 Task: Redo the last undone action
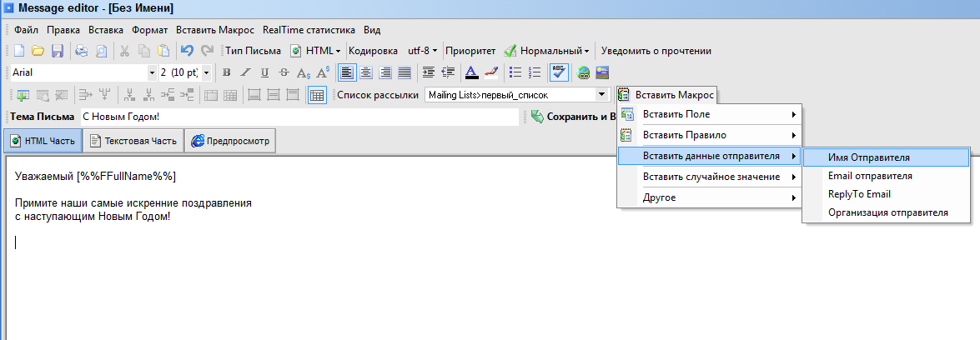[207, 51]
